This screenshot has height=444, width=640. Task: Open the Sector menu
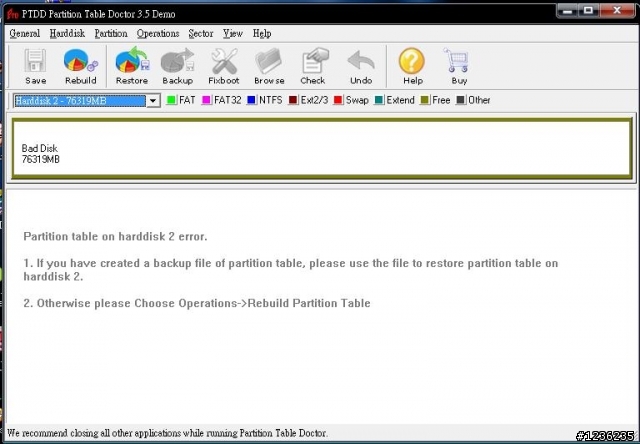coord(201,33)
